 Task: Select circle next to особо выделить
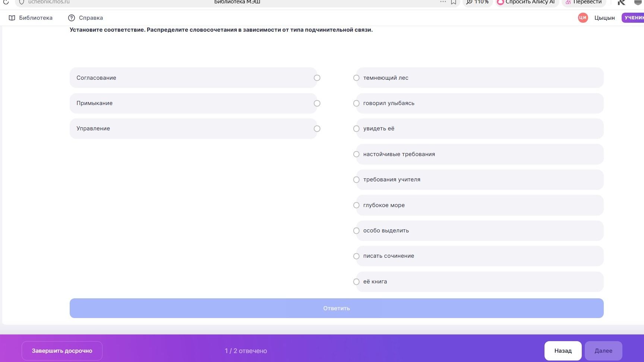point(356,231)
